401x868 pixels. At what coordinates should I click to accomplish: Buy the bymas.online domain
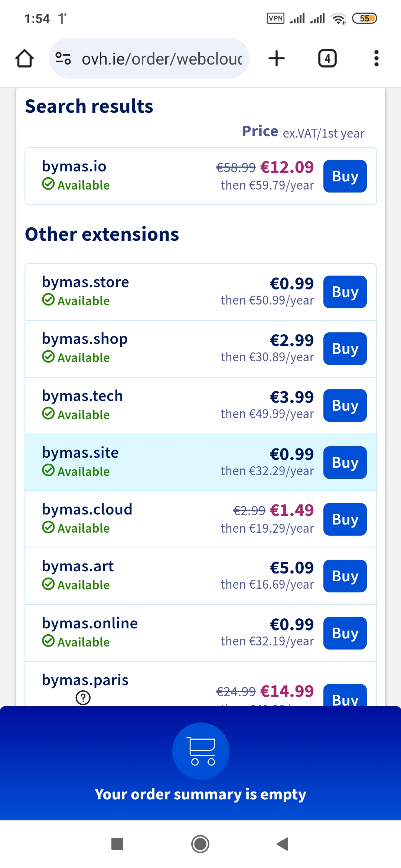click(345, 633)
